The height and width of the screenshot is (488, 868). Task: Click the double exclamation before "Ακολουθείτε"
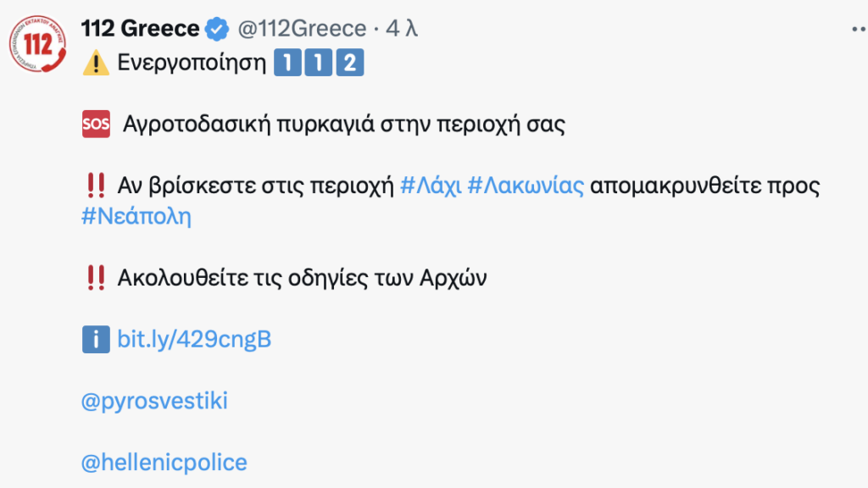[96, 279]
